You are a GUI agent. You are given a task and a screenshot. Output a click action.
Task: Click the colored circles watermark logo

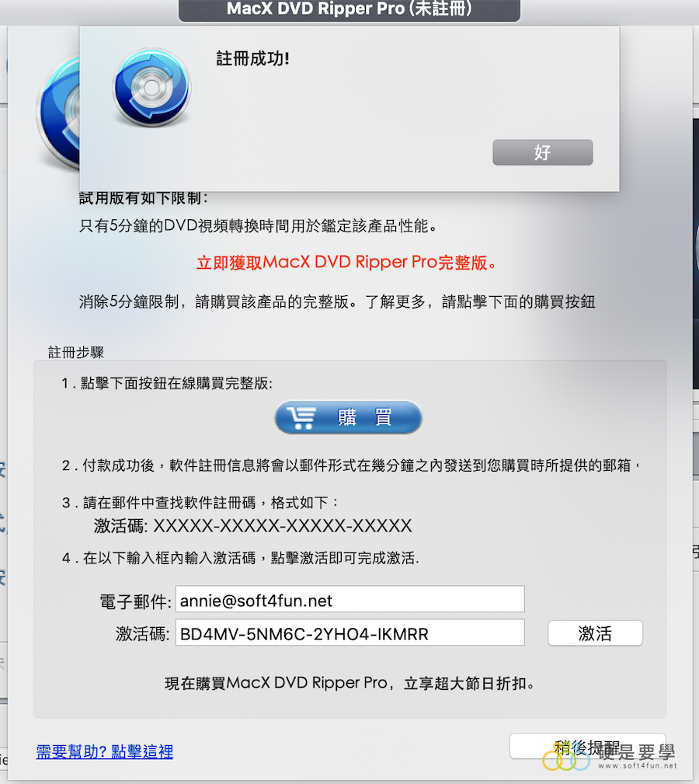[567, 759]
